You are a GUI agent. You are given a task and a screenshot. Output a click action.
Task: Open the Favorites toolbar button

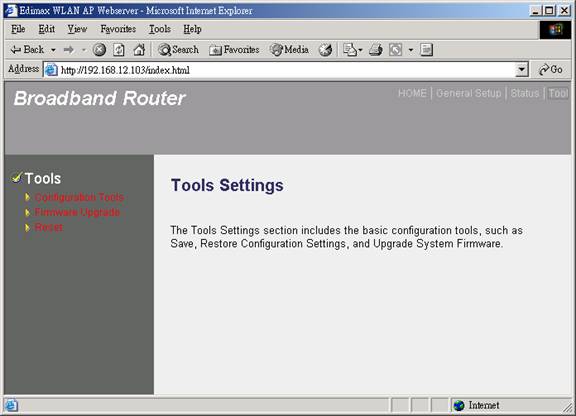(x=234, y=50)
